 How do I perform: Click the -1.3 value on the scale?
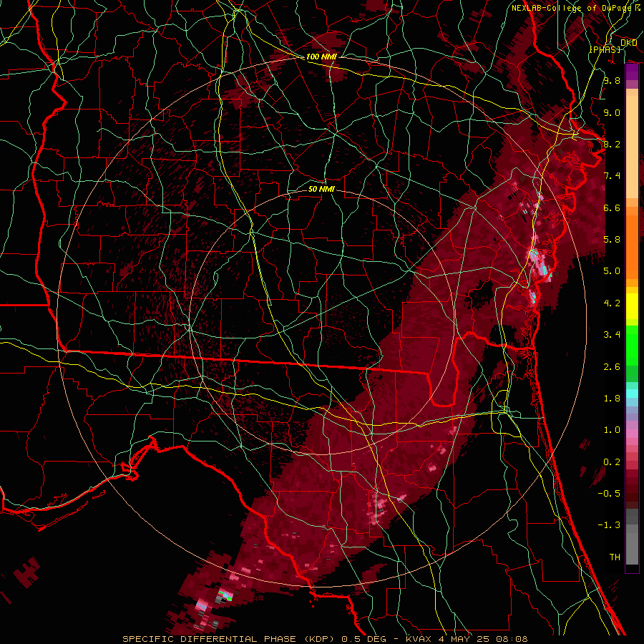(x=610, y=525)
